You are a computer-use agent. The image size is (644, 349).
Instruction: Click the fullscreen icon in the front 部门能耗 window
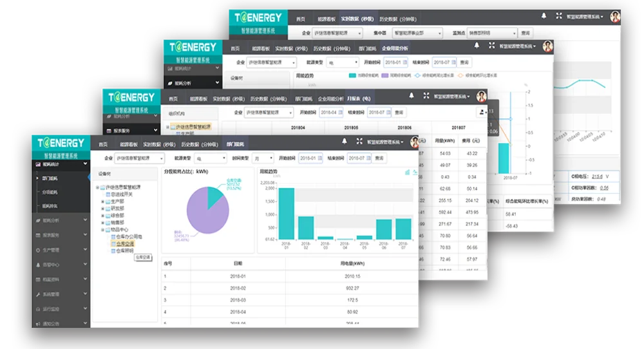[x=359, y=141]
